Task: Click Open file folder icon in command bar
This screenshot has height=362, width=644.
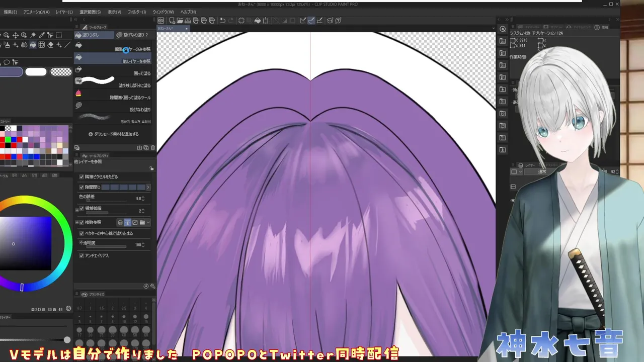Action: (x=180, y=21)
